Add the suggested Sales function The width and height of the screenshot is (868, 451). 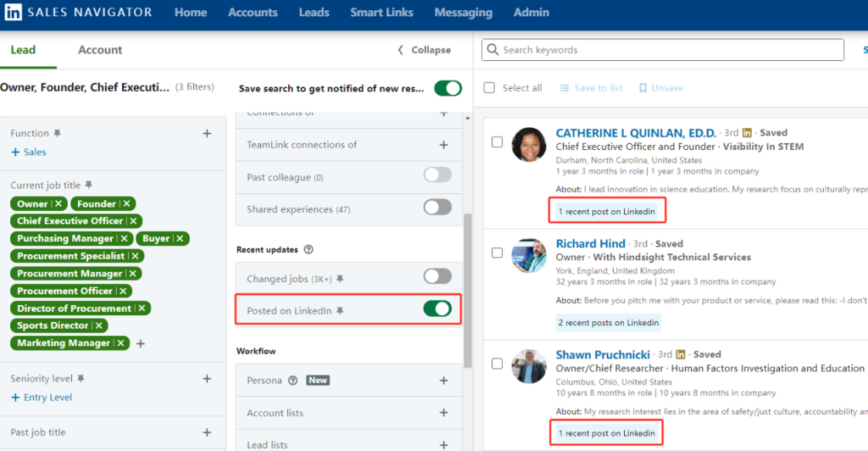pyautogui.click(x=29, y=153)
